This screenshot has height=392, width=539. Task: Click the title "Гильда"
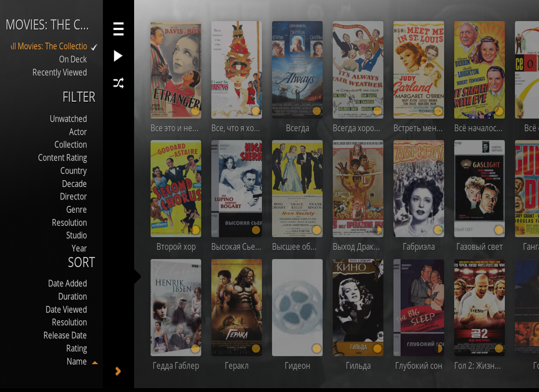[x=358, y=366]
